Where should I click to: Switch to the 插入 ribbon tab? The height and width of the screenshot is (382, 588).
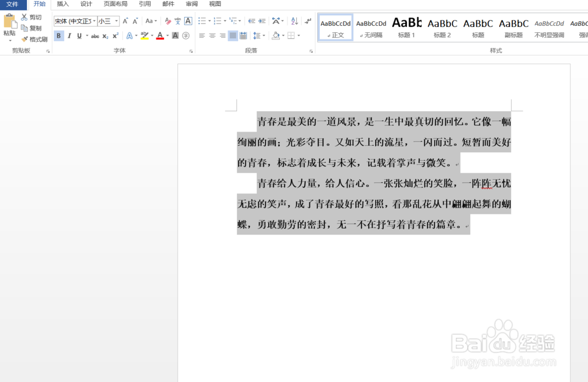click(63, 4)
